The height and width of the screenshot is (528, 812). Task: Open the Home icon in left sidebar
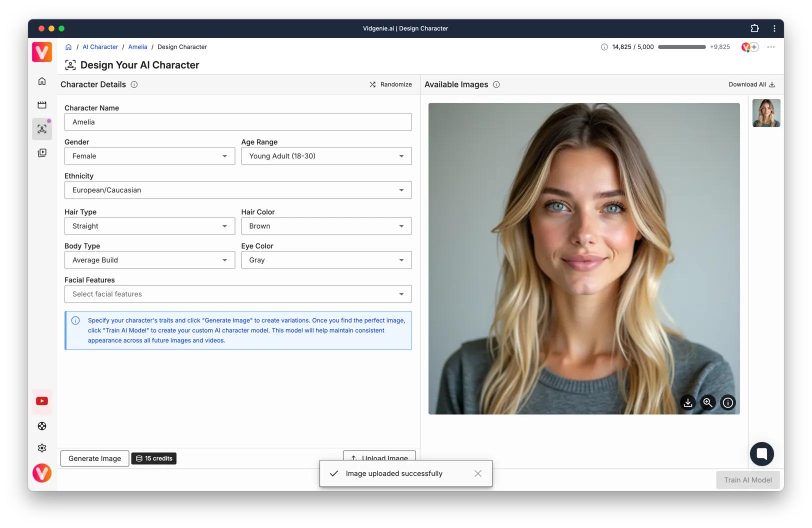coord(42,81)
